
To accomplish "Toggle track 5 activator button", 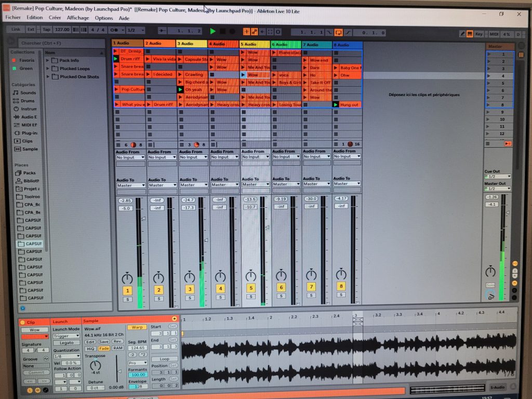I will (x=251, y=288).
